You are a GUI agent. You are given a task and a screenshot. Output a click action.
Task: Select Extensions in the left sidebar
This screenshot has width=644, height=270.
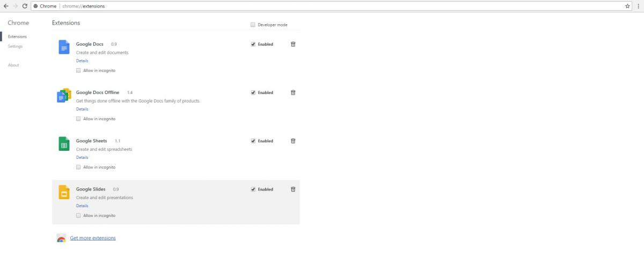[17, 37]
